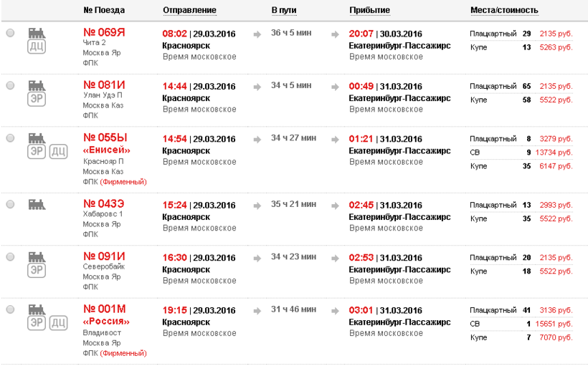
Task: Click the locomotive icon for train 069Я
Action: [37, 33]
